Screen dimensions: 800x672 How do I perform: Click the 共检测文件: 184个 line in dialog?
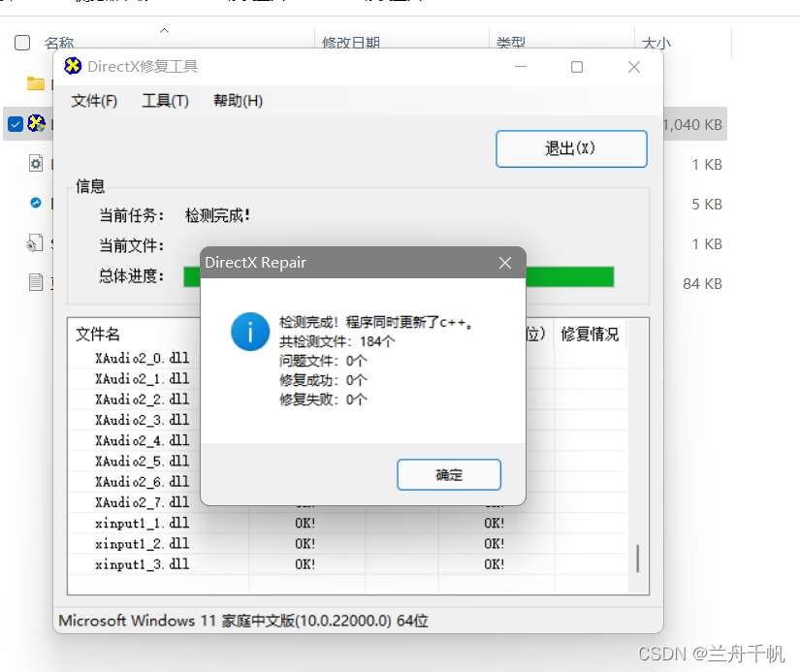[x=336, y=341]
